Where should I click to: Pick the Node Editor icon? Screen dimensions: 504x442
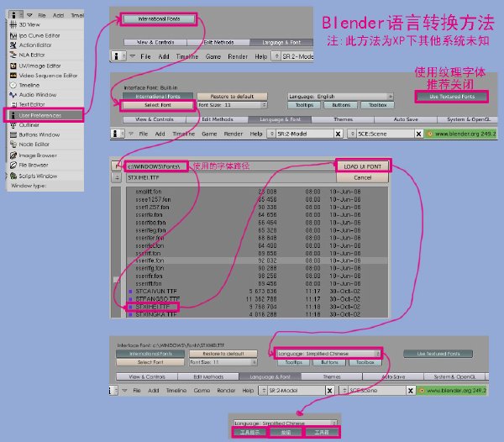point(13,145)
